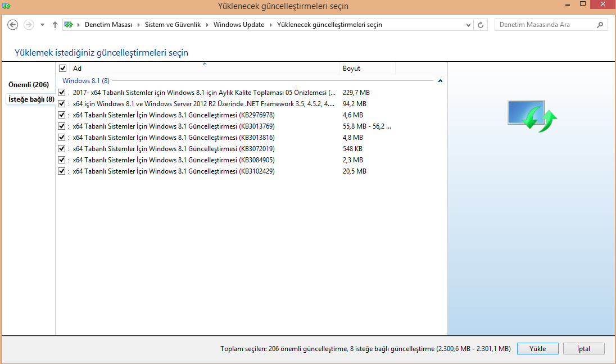Uncheck update KB3072019 checkbox

tap(62, 149)
